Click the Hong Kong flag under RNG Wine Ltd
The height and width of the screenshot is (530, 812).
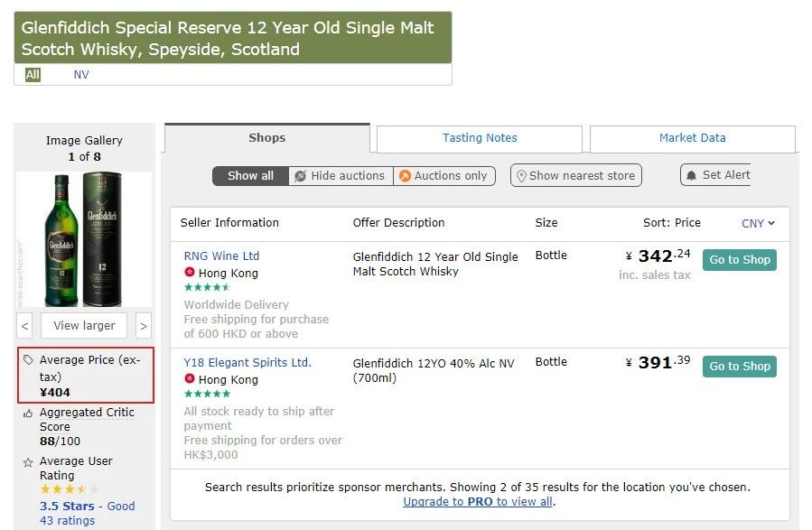pyautogui.click(x=190, y=273)
